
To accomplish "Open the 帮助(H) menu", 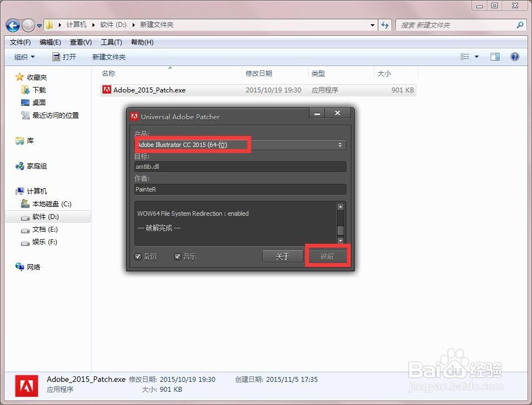I will pyautogui.click(x=142, y=42).
